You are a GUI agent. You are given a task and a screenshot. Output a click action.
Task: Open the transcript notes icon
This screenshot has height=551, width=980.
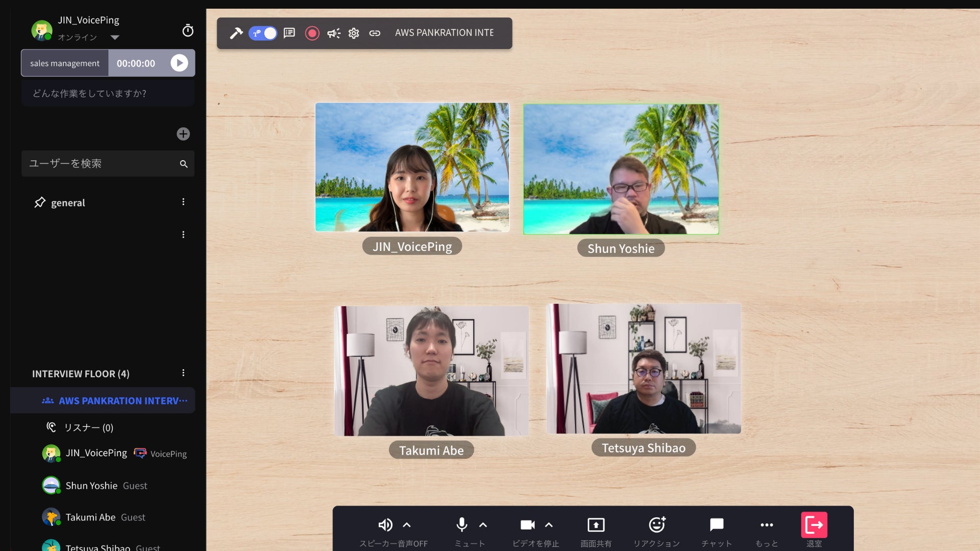pyautogui.click(x=289, y=33)
